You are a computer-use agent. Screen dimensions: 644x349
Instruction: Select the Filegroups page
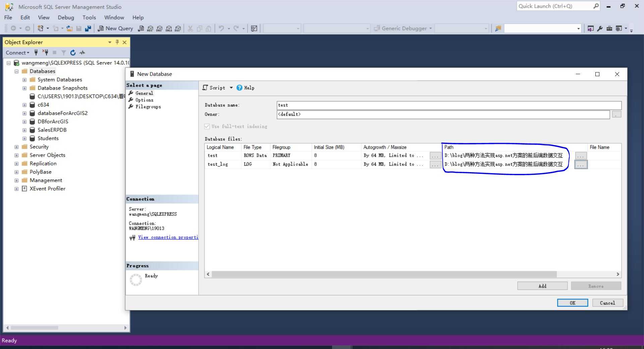point(148,106)
